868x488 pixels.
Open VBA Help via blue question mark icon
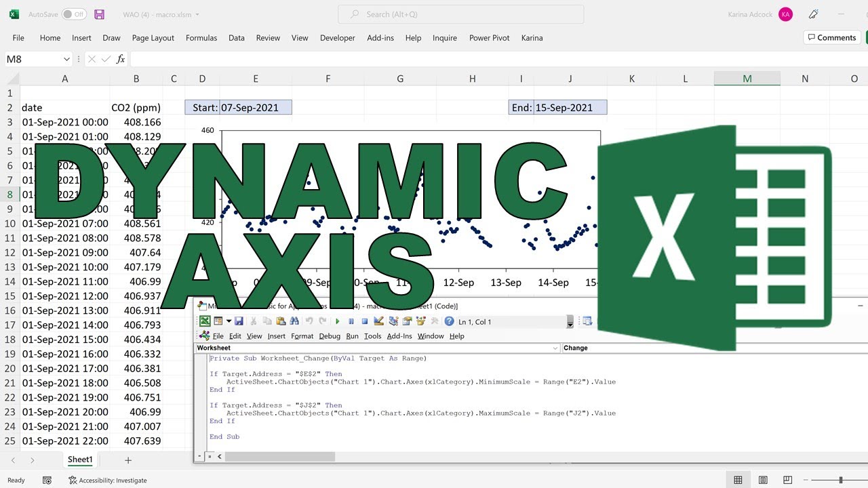[x=449, y=321]
